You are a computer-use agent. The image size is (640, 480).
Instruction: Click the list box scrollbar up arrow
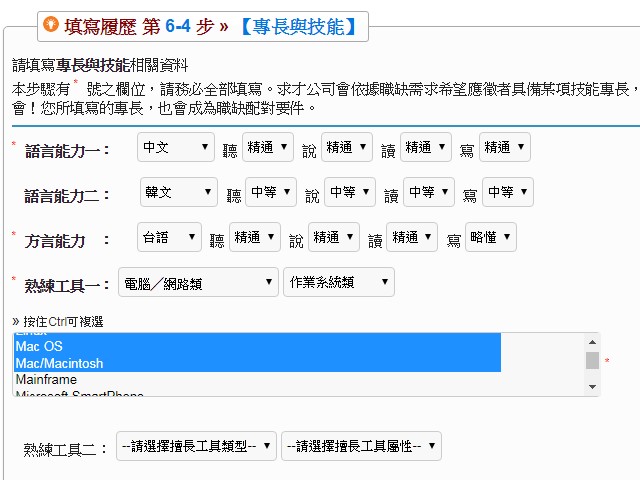(x=592, y=340)
